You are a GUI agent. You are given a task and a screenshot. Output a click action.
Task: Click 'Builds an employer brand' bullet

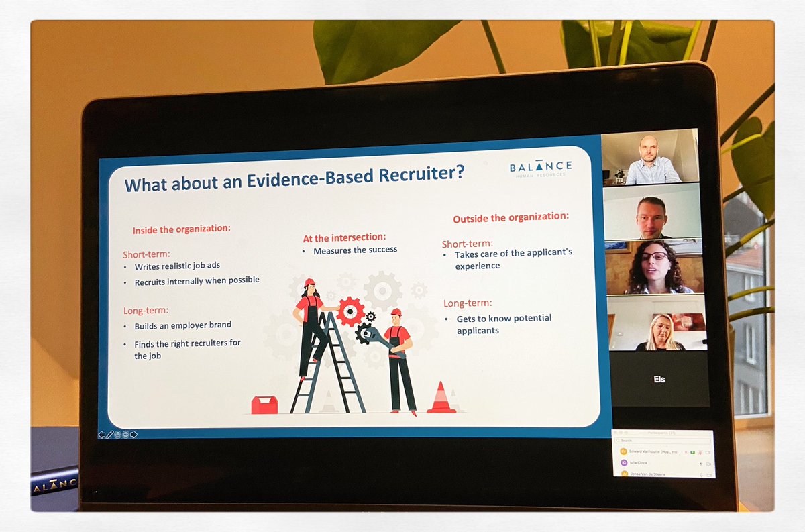pyautogui.click(x=182, y=325)
